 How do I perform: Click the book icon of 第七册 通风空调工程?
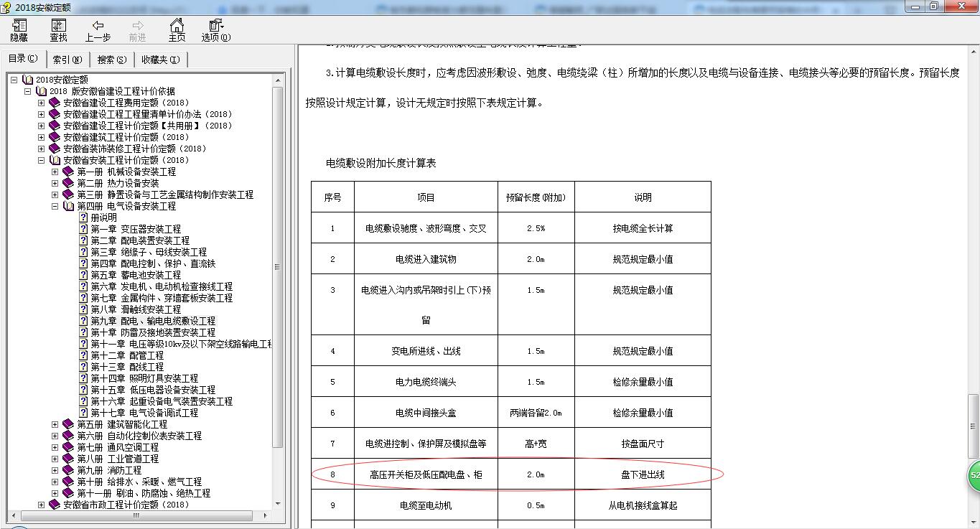pos(68,447)
